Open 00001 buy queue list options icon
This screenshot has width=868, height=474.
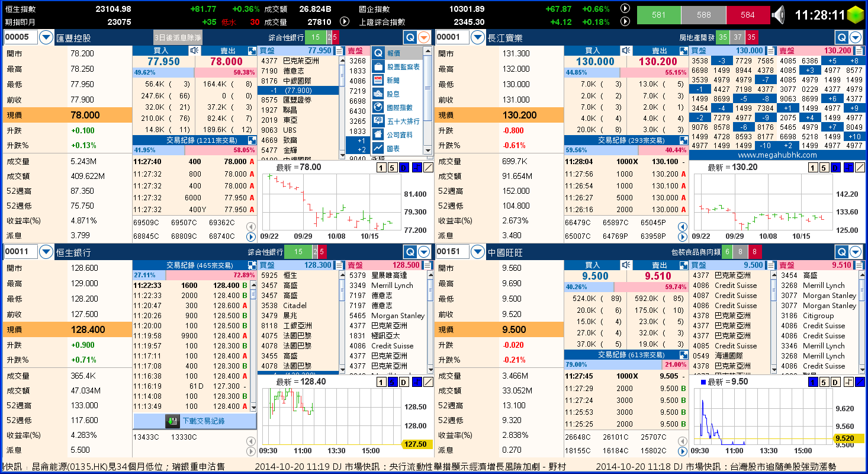click(770, 50)
